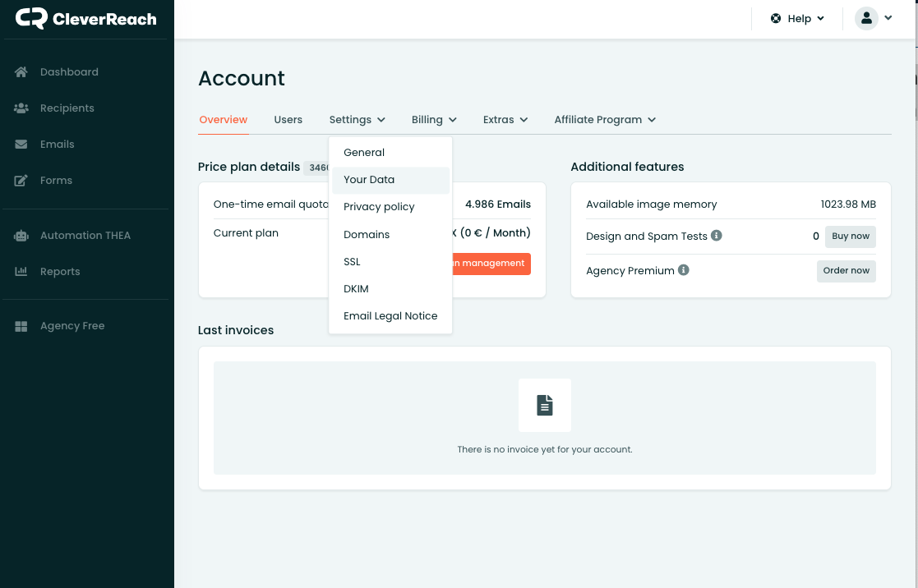
Task: Open the Dashboard home icon
Action: [20, 72]
